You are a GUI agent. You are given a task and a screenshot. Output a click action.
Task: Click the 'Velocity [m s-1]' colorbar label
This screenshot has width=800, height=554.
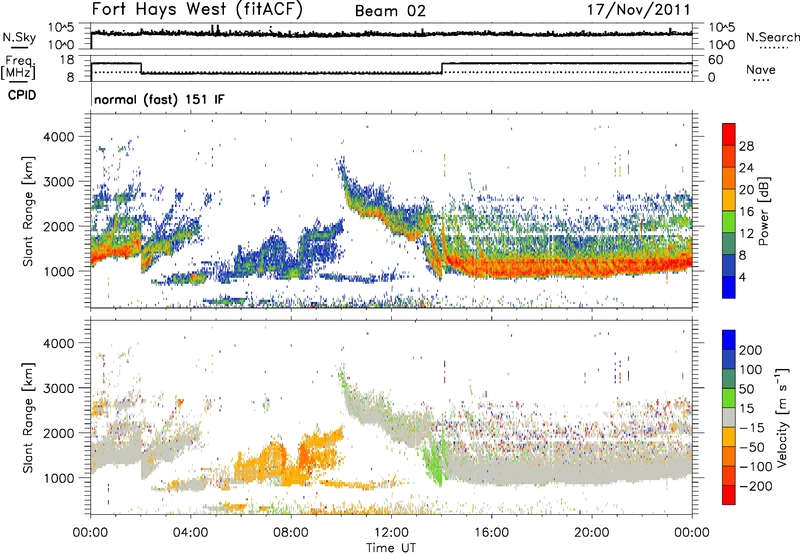click(x=781, y=417)
